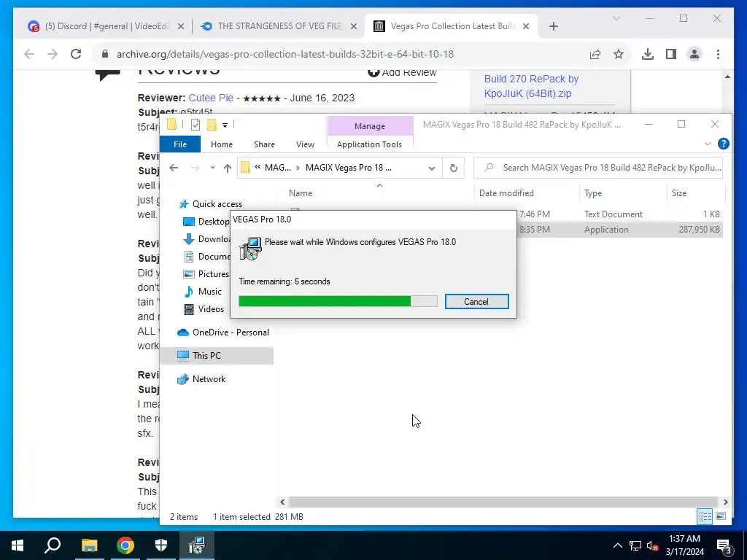Image resolution: width=747 pixels, height=560 pixels.
Task: Click the Explorer horizontal scrollbar
Action: point(503,502)
